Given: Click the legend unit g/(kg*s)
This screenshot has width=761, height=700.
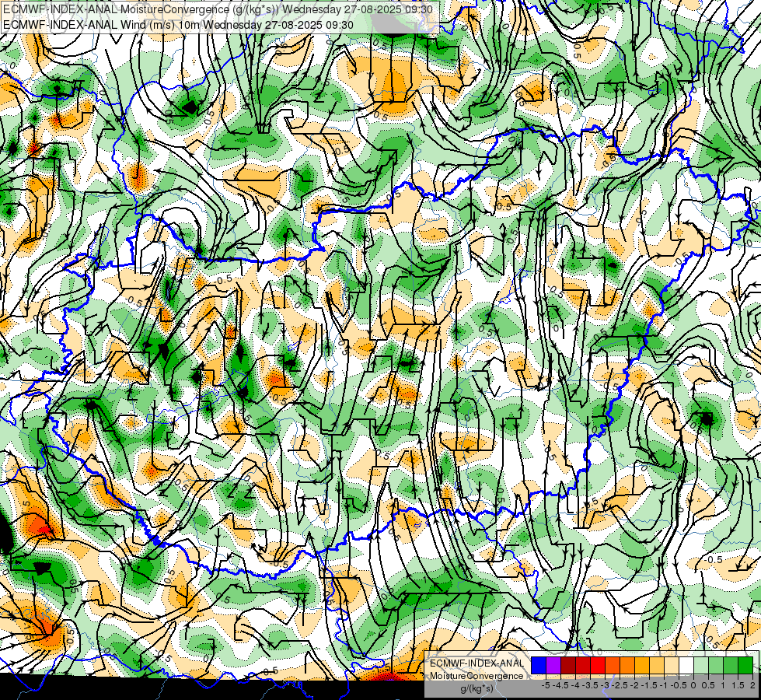Looking at the screenshot, I should [476, 688].
